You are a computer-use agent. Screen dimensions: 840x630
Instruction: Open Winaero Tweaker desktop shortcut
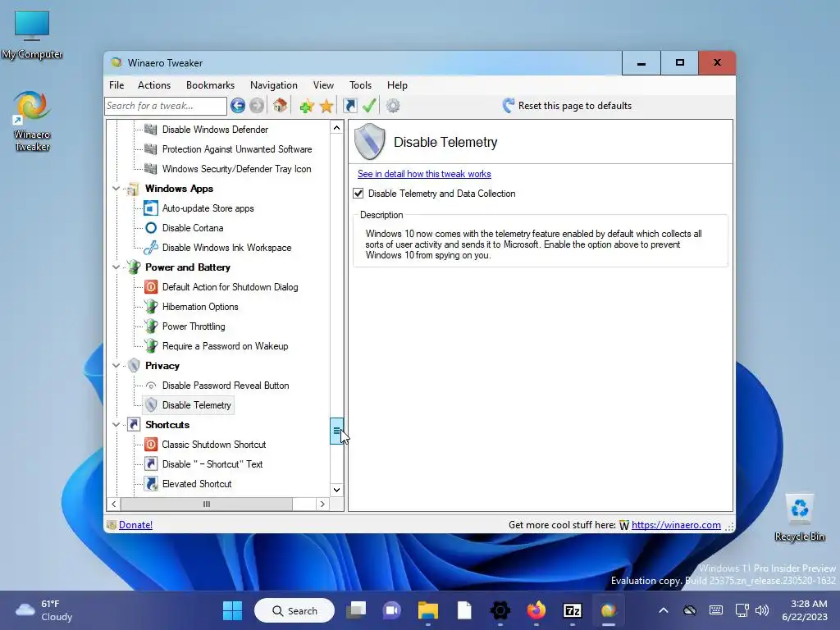click(x=32, y=121)
